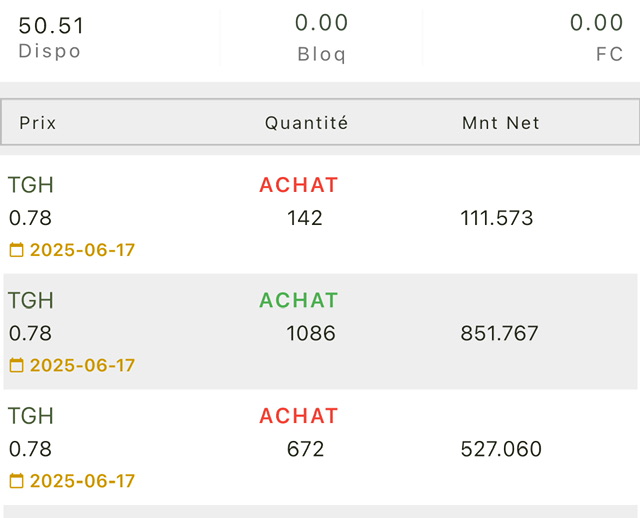The height and width of the screenshot is (518, 640).
Task: Select TGH ticker in first transaction
Action: point(31,185)
